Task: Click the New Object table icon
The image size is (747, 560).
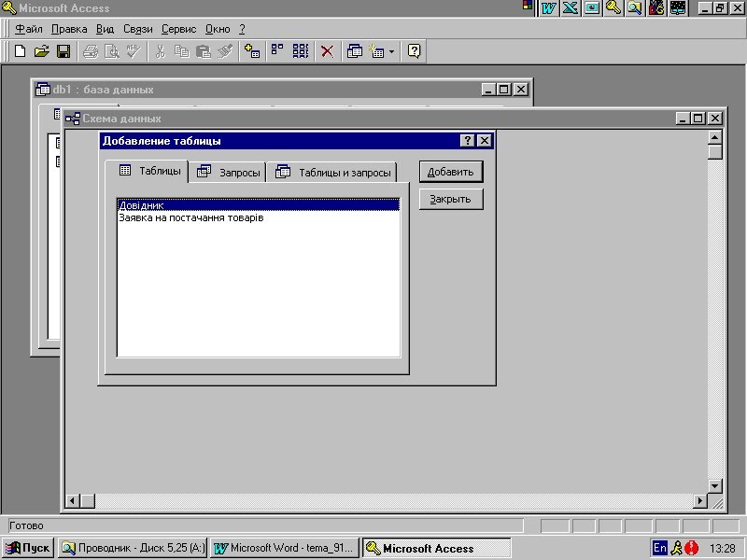Action: (376, 51)
